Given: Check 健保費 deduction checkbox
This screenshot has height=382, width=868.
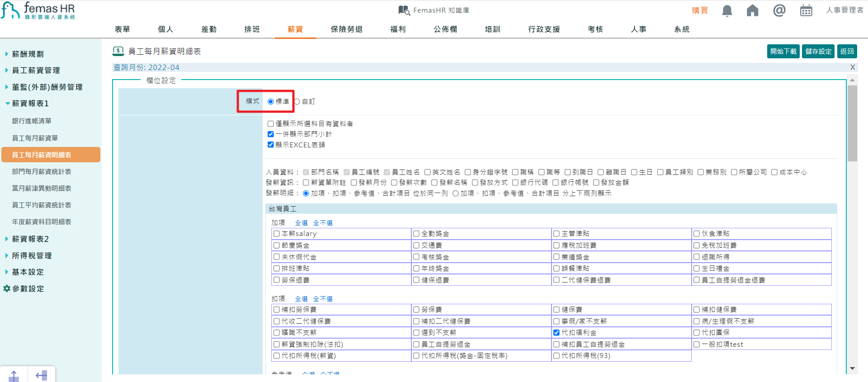Looking at the screenshot, I should (x=557, y=310).
